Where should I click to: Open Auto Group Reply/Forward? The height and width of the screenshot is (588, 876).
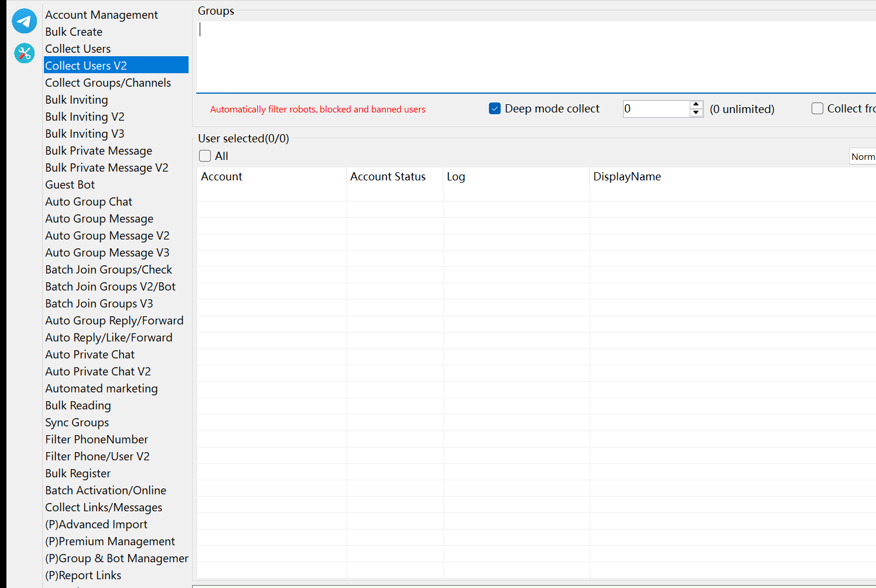(x=115, y=320)
